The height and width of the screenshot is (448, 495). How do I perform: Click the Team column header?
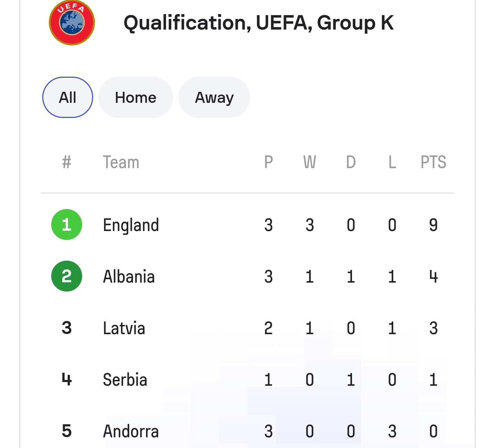click(121, 162)
